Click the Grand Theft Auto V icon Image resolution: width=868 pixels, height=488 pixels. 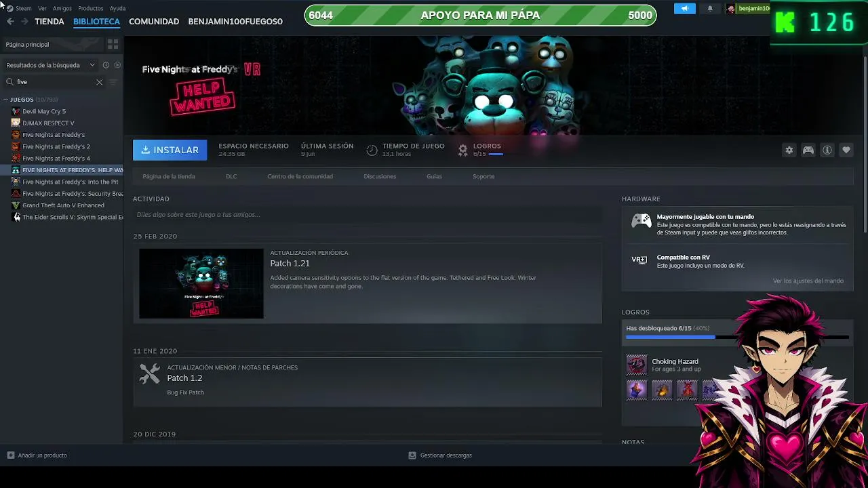coord(16,205)
